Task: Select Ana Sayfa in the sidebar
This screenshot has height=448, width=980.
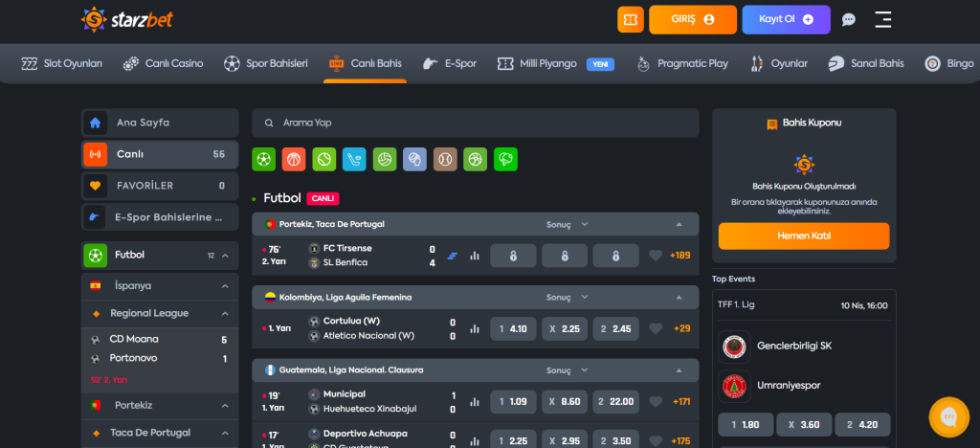Action: point(160,123)
